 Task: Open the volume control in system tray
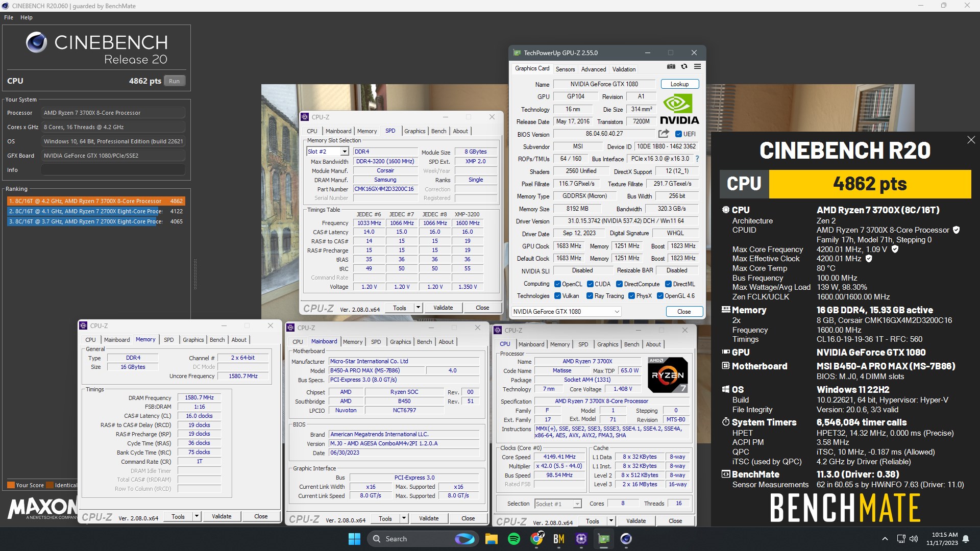point(914,539)
